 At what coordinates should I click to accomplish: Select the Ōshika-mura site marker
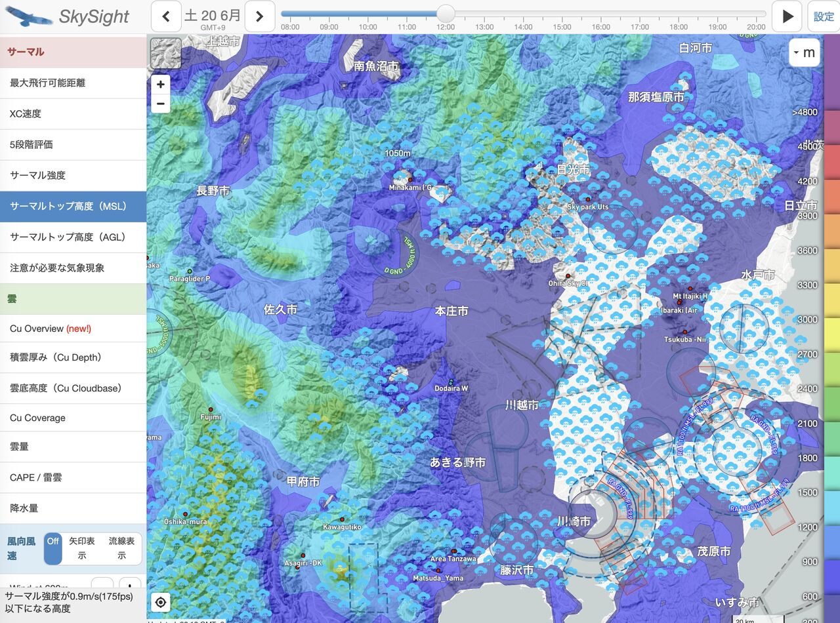185,514
